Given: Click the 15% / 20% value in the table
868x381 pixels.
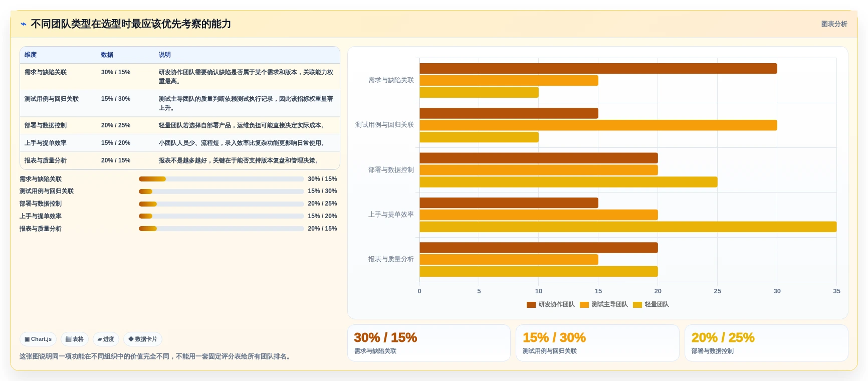Looking at the screenshot, I should click(116, 143).
